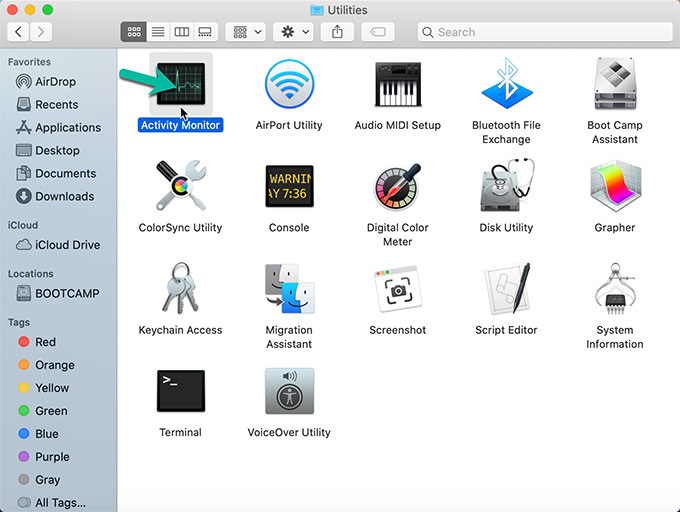Open the Activity Monitor app icon

point(181,85)
